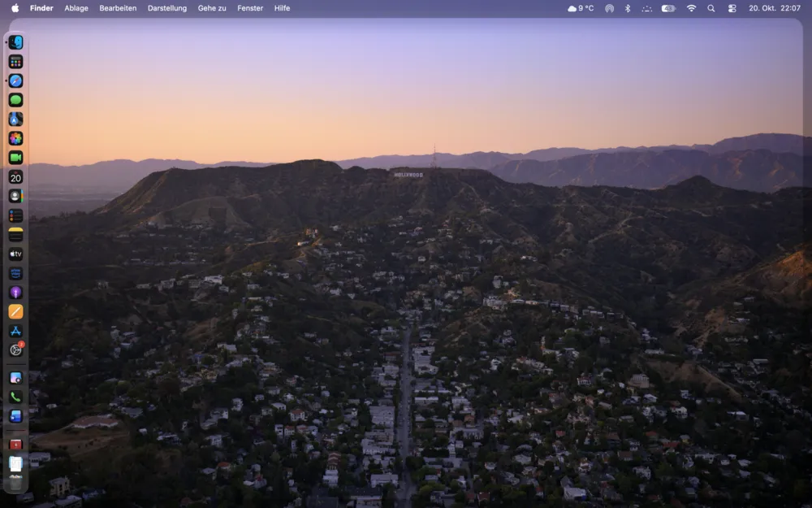Launch Podcasts from the Dock

pyautogui.click(x=15, y=293)
